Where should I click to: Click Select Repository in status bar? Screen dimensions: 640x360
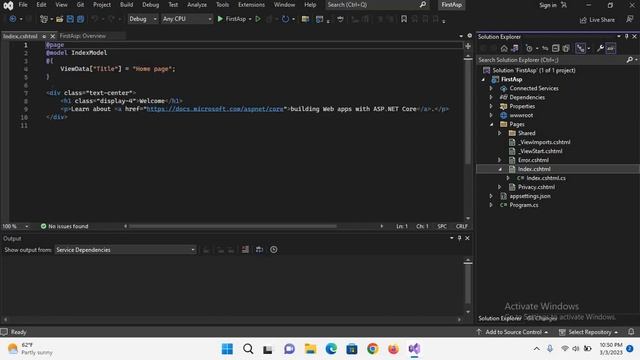coord(588,332)
